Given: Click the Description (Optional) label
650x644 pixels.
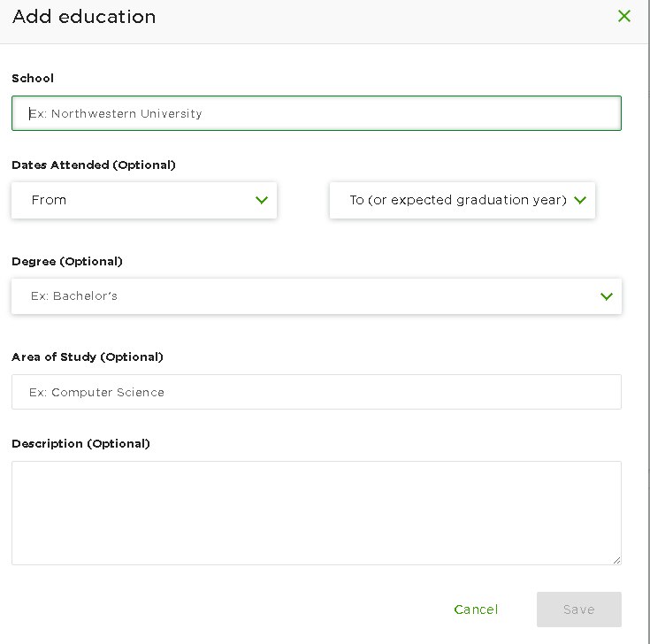Looking at the screenshot, I should click(80, 444).
